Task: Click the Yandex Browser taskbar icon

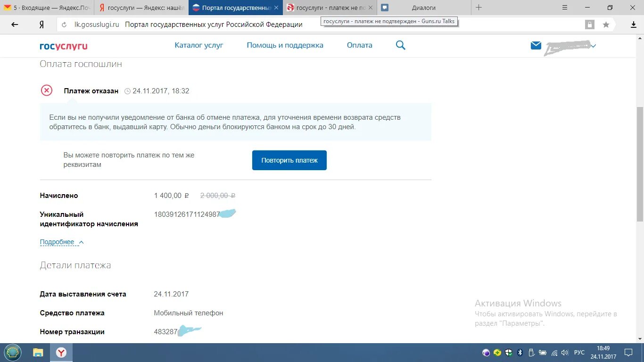Action: [x=61, y=353]
